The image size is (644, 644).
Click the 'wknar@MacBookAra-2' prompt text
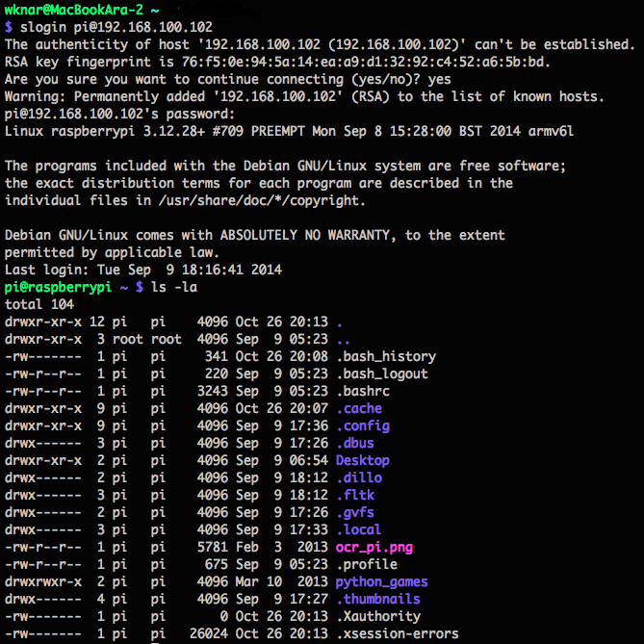point(73,10)
